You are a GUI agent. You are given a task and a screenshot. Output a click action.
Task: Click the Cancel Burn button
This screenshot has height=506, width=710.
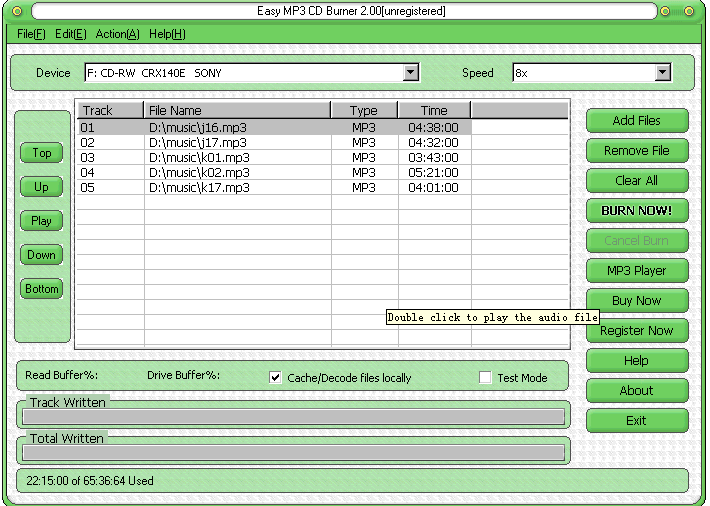(637, 241)
